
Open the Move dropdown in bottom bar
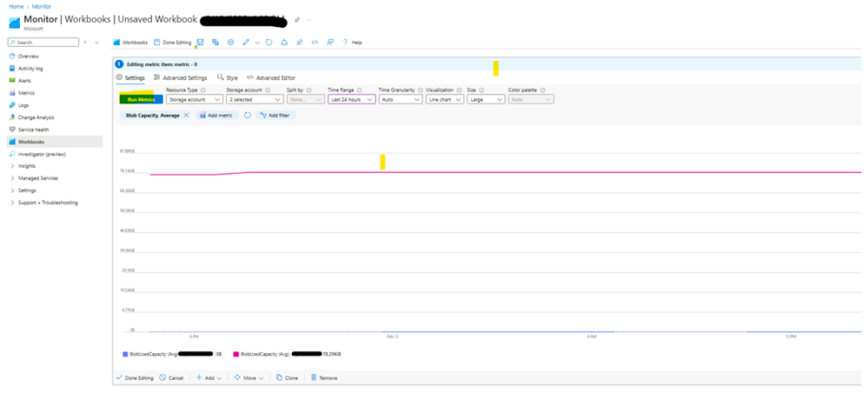tap(249, 378)
